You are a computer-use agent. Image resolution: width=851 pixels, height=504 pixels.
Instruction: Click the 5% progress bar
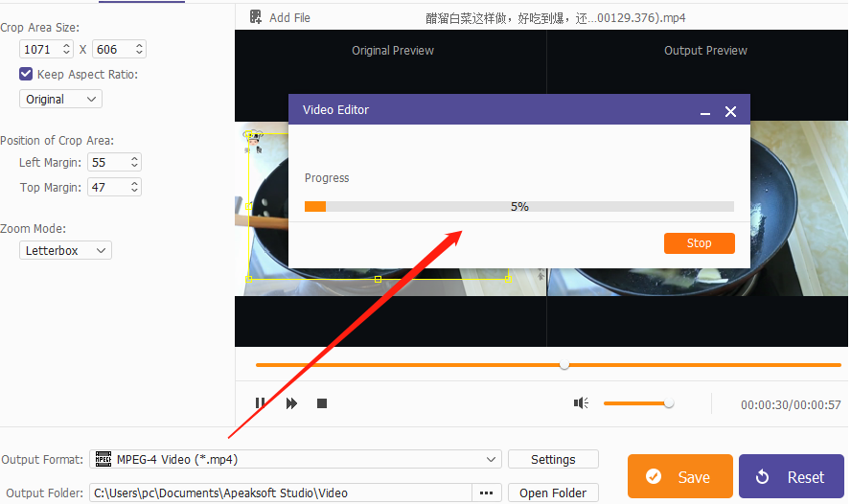(519, 207)
